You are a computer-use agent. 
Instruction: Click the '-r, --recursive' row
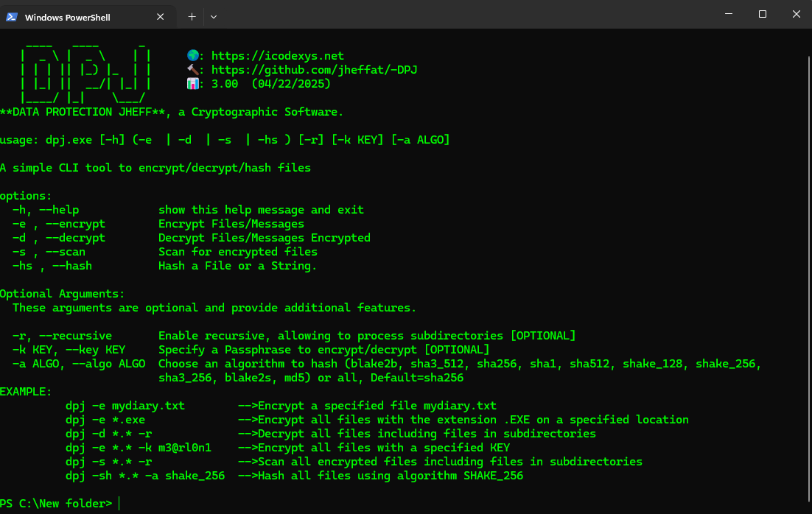[x=294, y=335]
